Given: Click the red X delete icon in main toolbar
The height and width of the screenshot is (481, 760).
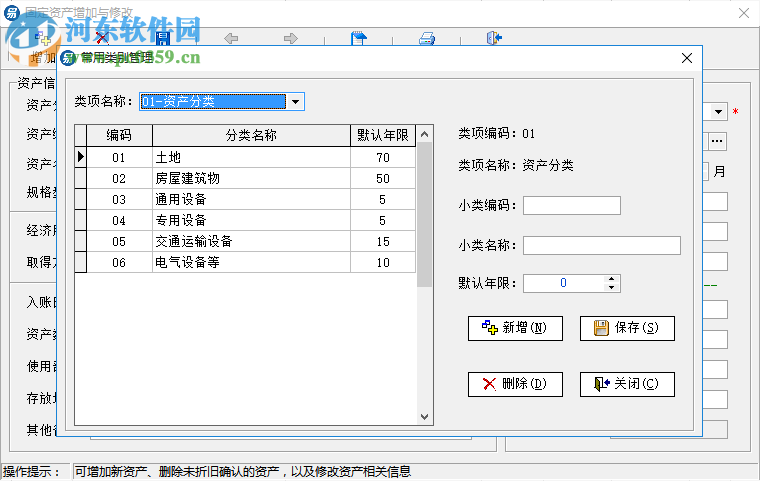Looking at the screenshot, I should [x=102, y=38].
